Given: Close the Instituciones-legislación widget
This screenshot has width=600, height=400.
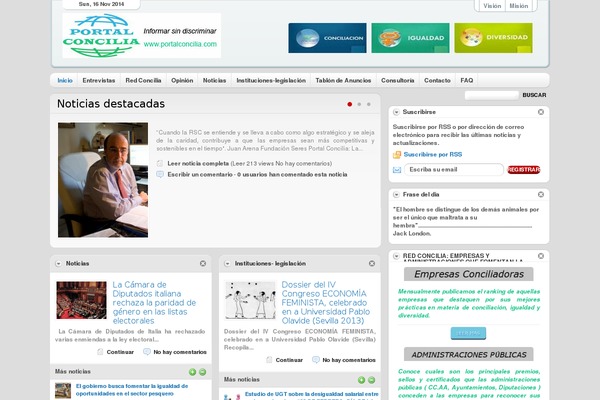Looking at the screenshot, I should [372, 263].
